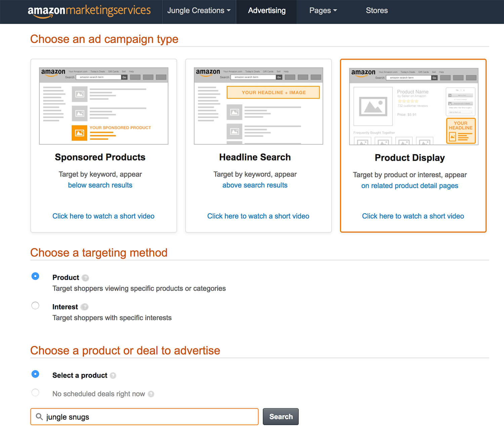The height and width of the screenshot is (443, 504).
Task: Click the help icon next to Product
Action: (85, 278)
